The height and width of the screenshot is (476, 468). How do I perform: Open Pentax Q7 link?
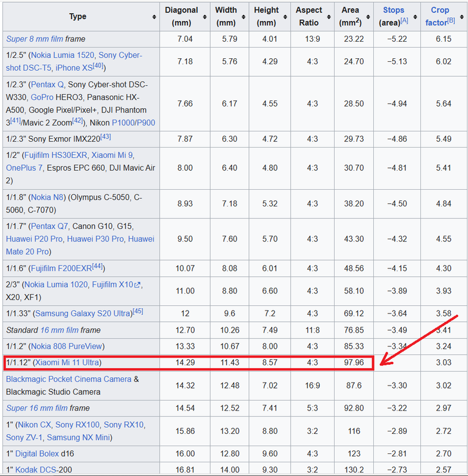[49, 227]
